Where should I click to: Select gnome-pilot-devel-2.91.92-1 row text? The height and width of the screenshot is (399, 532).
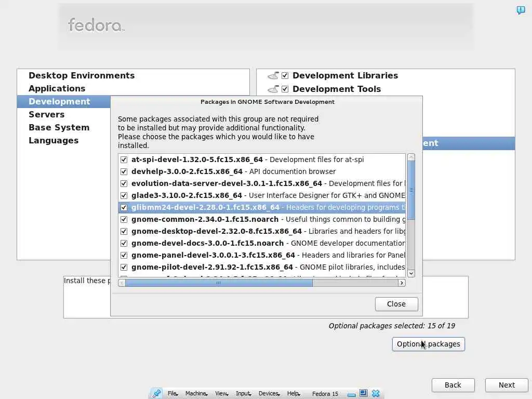212,268
